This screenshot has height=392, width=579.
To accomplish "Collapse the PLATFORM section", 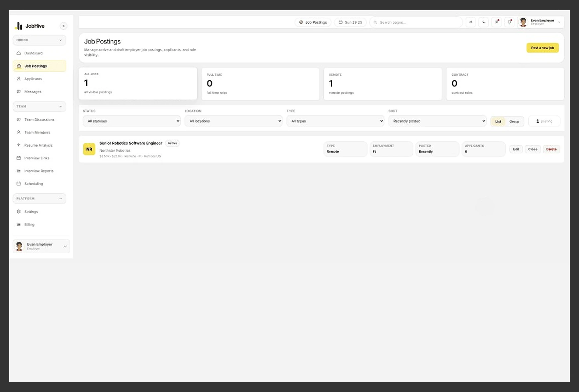I will tap(39, 199).
